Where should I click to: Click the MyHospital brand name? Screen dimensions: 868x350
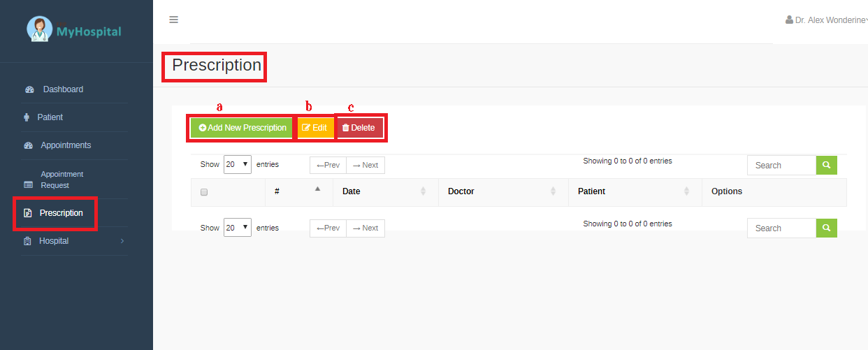pyautogui.click(x=89, y=32)
